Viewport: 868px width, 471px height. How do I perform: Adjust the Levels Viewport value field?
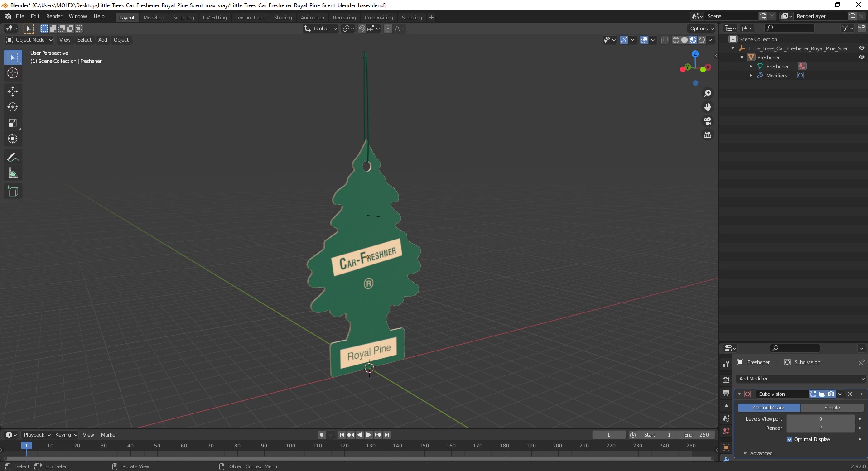coord(820,419)
